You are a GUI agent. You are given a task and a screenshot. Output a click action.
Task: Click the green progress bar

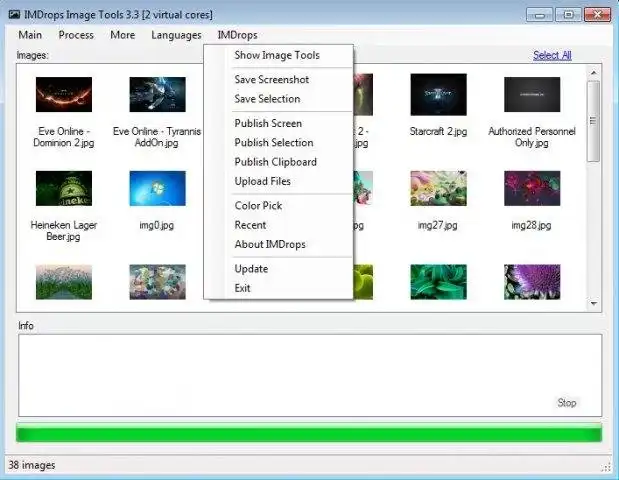click(309, 433)
